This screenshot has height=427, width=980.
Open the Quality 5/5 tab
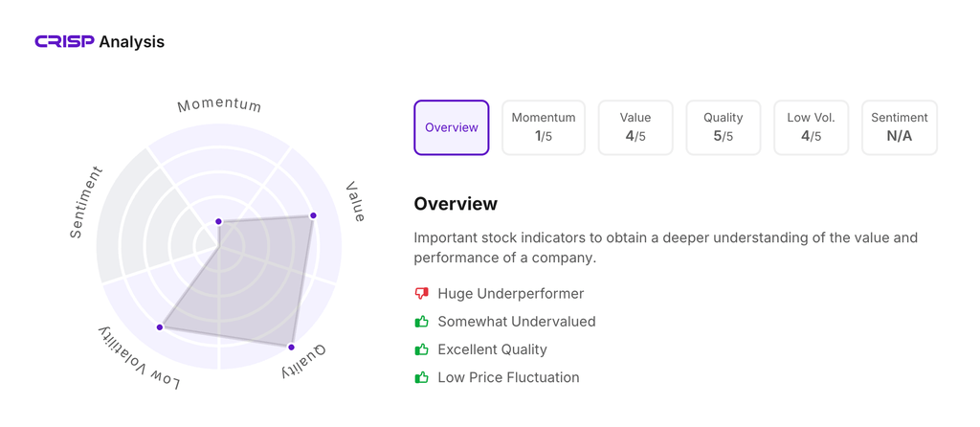[x=724, y=127]
